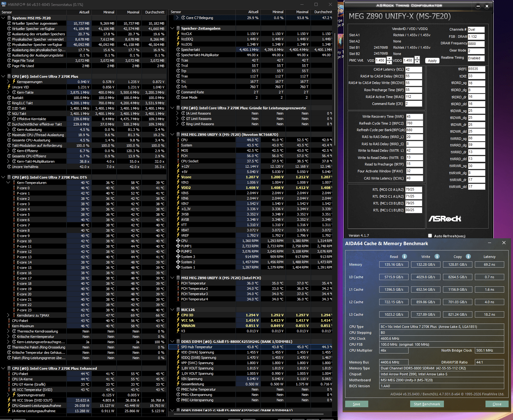Image resolution: width=513 pixels, height=420 pixels.
Task: Increase VDDQ voltage with up arrow
Action: 417,58
